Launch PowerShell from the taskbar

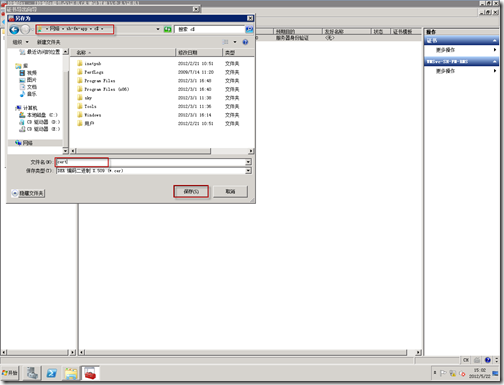pyautogui.click(x=52, y=373)
